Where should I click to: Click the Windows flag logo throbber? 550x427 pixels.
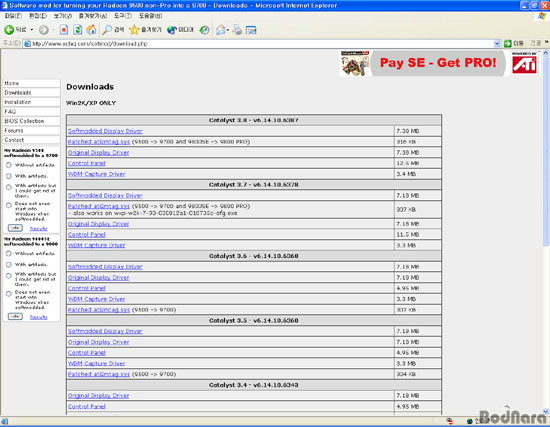[542, 16]
